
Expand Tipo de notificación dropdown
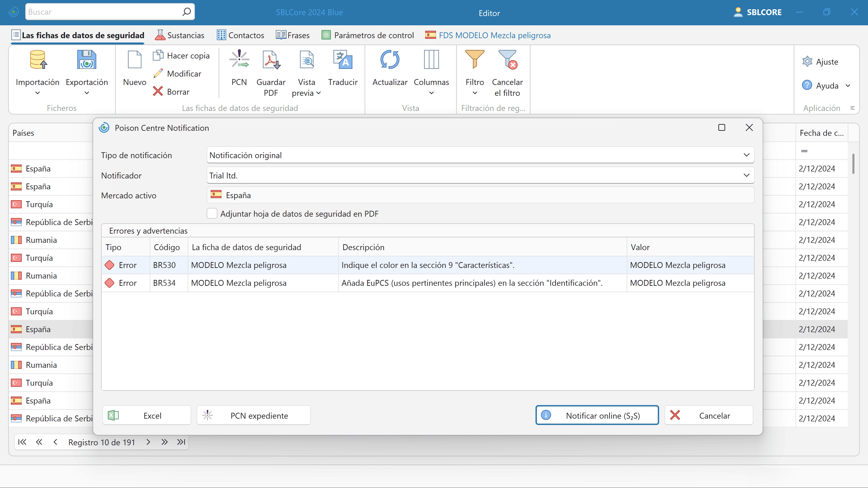click(x=746, y=155)
